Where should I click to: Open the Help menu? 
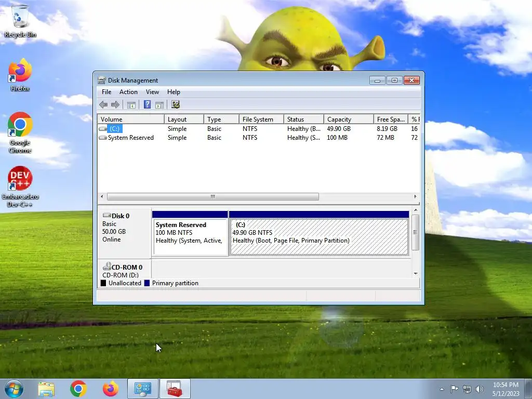(174, 92)
